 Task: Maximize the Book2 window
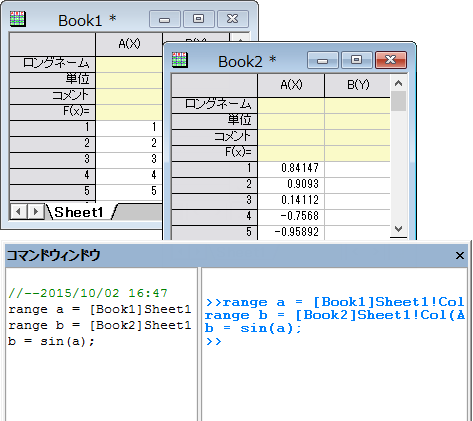click(x=356, y=60)
